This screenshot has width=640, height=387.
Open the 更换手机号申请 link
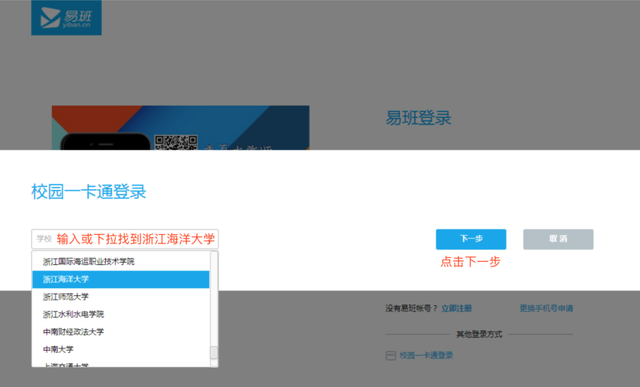coord(546,308)
